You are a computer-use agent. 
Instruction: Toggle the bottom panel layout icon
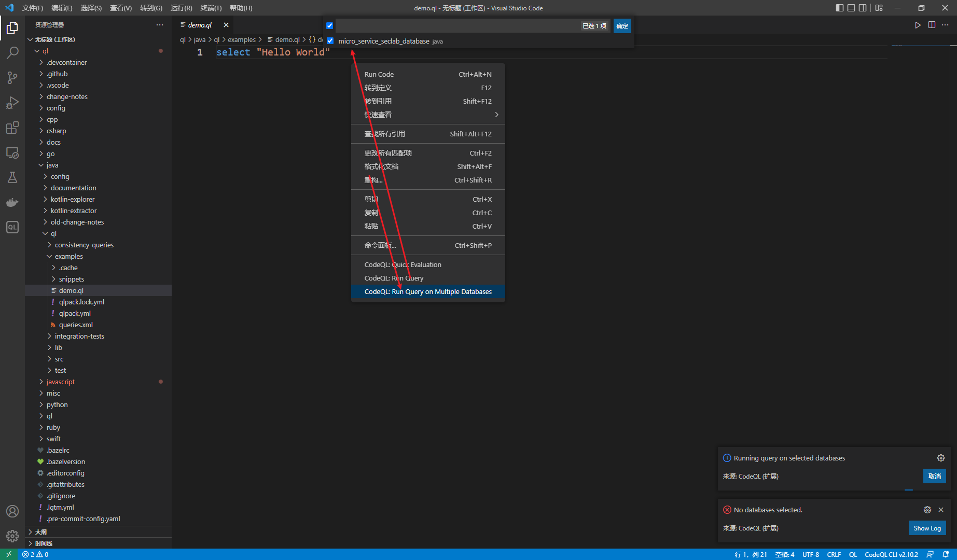pyautogui.click(x=851, y=8)
